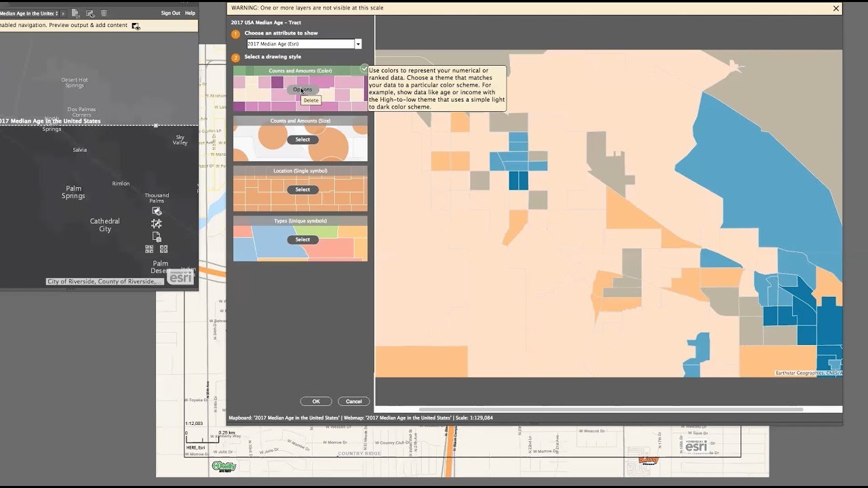The height and width of the screenshot is (488, 868).
Task: Click the Sky Valley label on the dark map
Action: coord(180,140)
